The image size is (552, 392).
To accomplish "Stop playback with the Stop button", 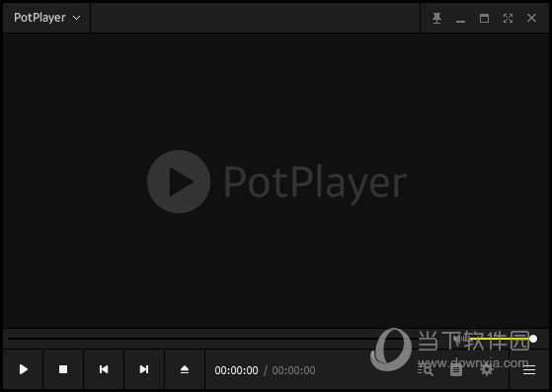I will pos(63,369).
